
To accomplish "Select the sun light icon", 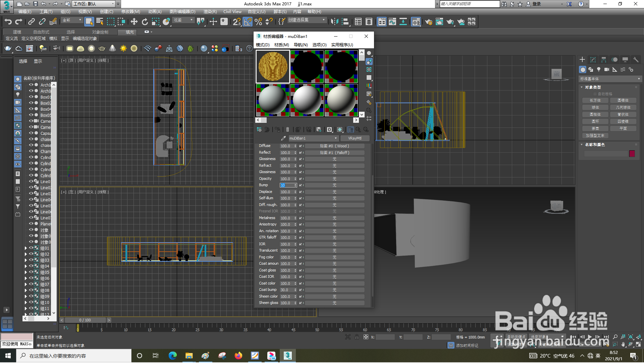I will [123, 49].
